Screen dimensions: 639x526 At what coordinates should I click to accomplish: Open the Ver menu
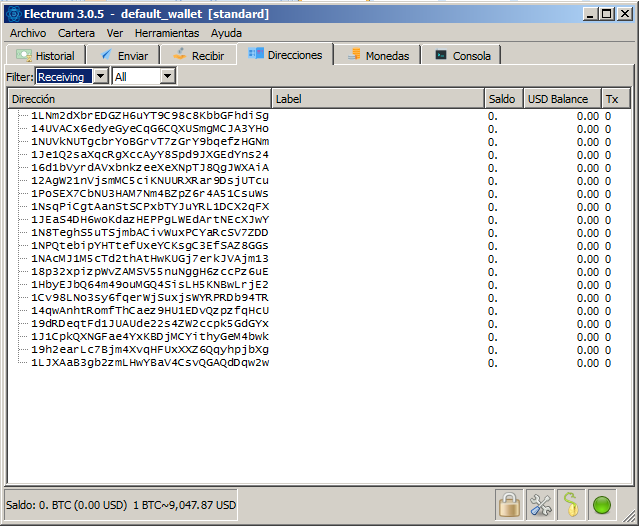click(115, 33)
